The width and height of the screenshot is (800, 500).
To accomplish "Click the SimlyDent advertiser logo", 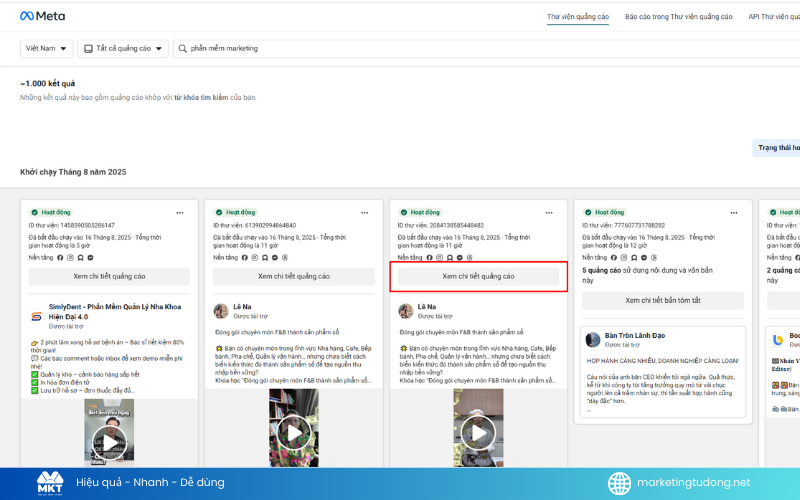I will click(x=36, y=316).
